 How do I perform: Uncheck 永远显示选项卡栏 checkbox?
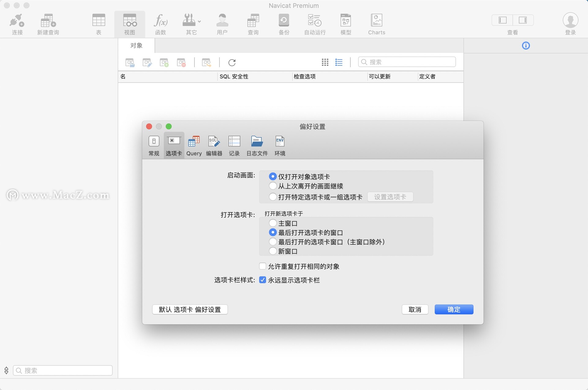point(262,280)
